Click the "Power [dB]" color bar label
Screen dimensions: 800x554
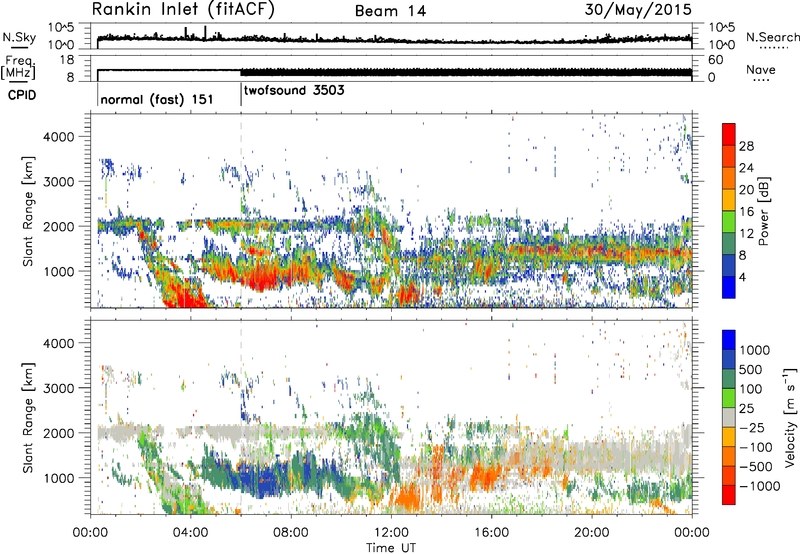click(x=763, y=211)
